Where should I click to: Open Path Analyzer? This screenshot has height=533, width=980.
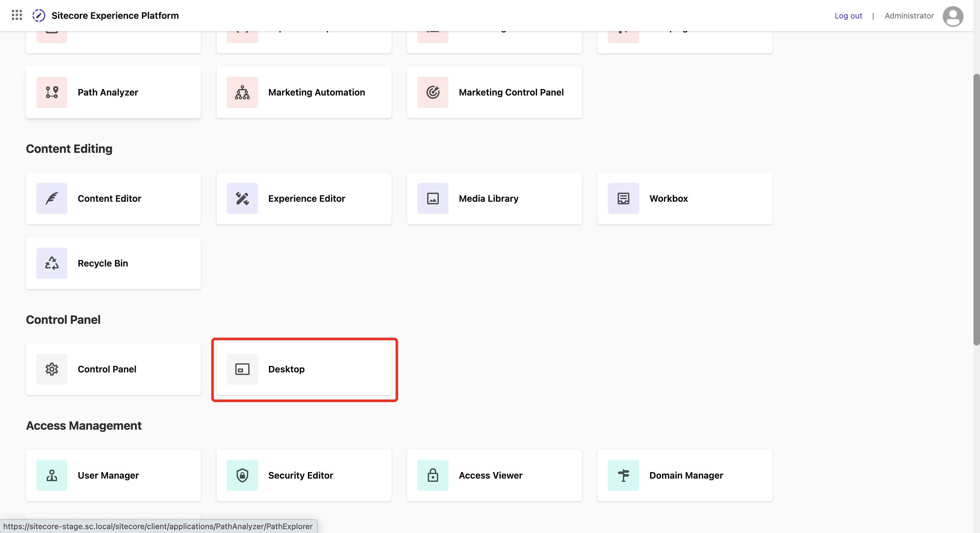click(113, 92)
